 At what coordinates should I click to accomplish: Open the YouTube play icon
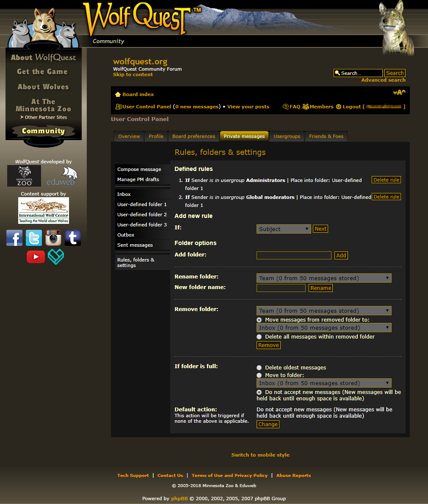pos(36,257)
